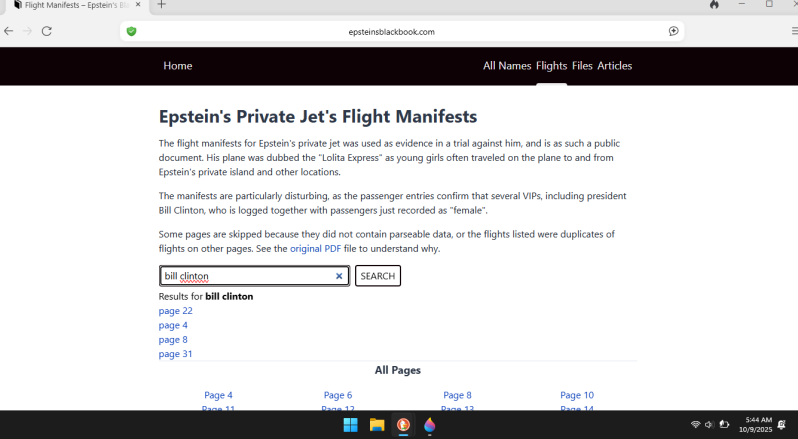
Task: Click the chat icon in address bar
Action: pos(674,31)
